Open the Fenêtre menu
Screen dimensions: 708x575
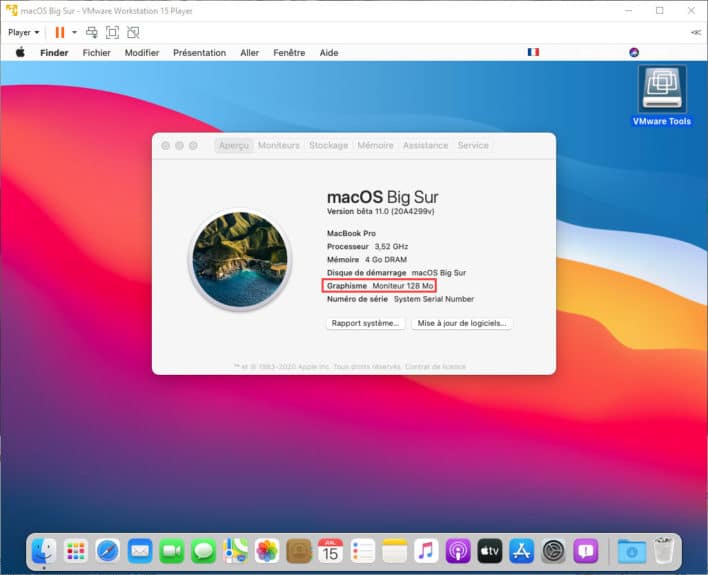[289, 53]
